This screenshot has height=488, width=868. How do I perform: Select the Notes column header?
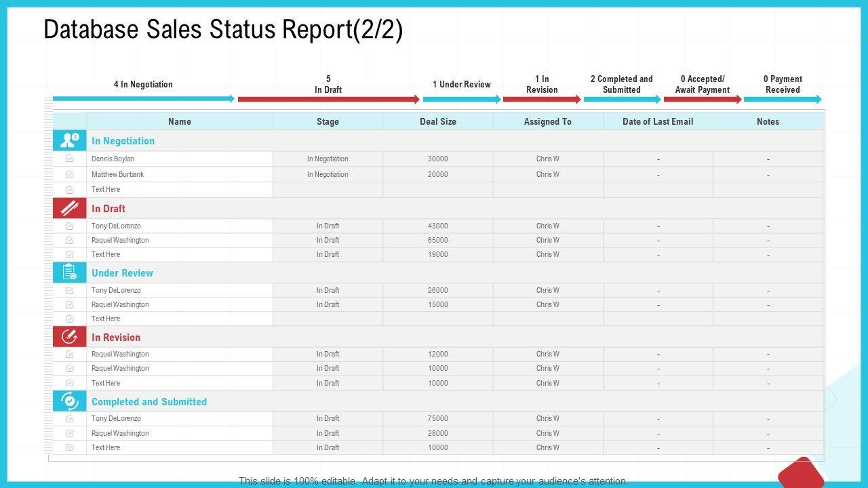point(768,121)
